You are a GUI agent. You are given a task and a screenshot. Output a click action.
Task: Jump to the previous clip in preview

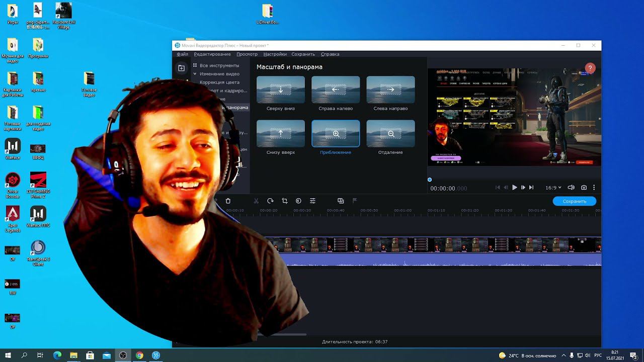(498, 188)
